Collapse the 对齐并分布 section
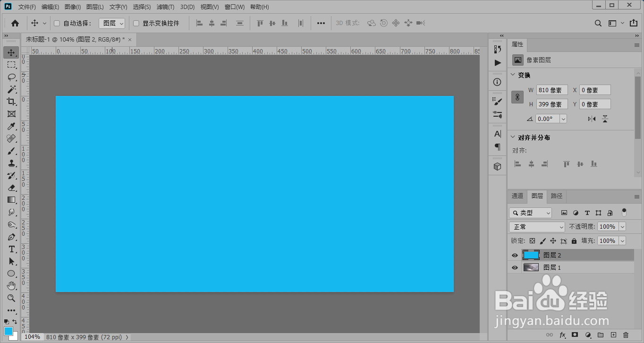644x343 pixels. point(513,137)
